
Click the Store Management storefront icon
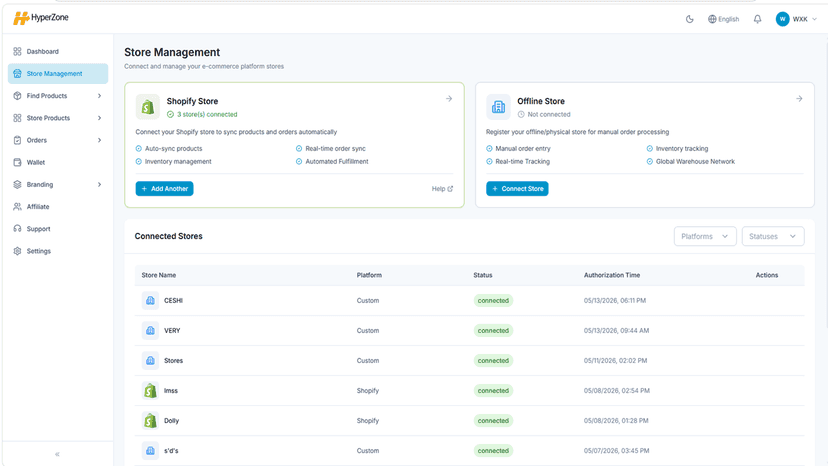17,73
